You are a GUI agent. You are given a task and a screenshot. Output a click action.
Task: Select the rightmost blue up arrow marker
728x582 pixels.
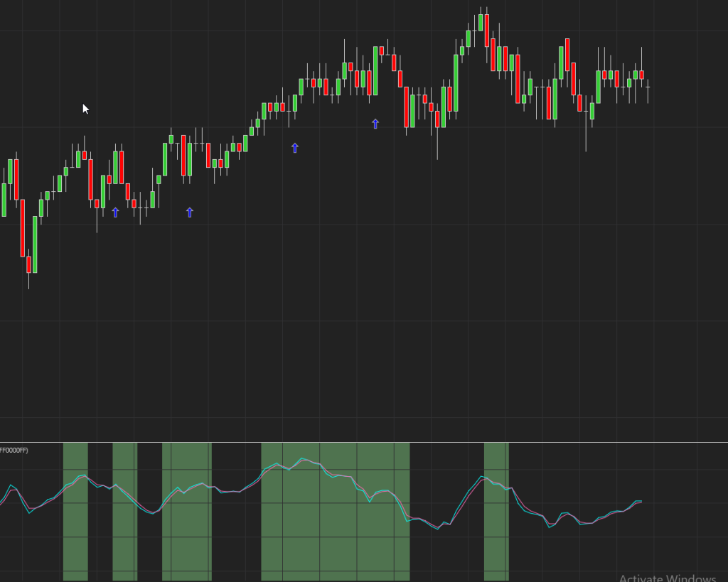point(375,124)
